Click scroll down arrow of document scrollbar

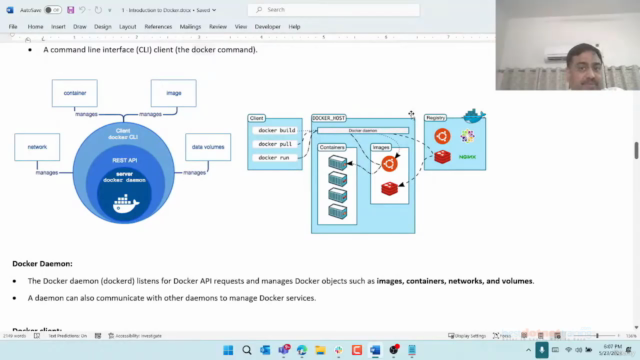(x=636, y=327)
